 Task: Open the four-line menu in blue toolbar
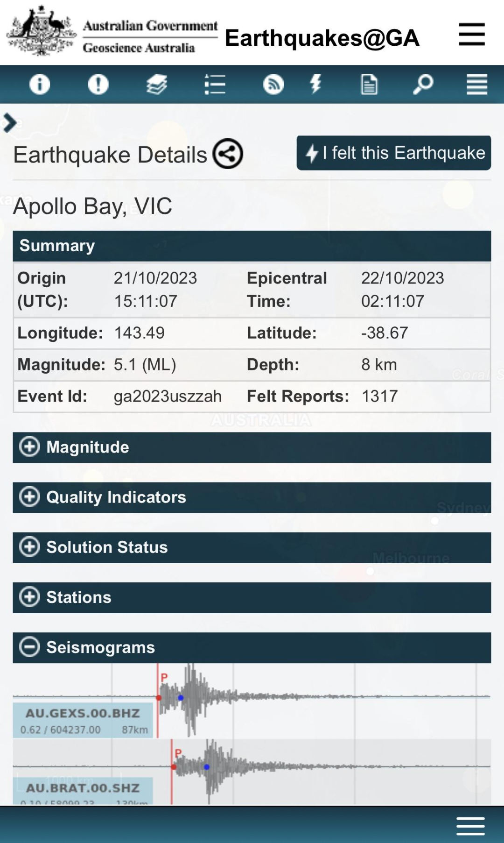tap(477, 85)
